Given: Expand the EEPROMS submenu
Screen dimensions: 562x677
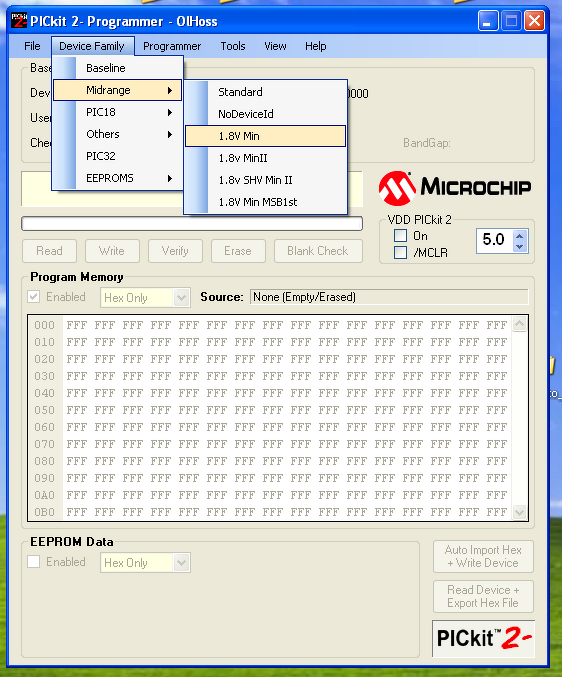Looking at the screenshot, I should tap(117, 178).
